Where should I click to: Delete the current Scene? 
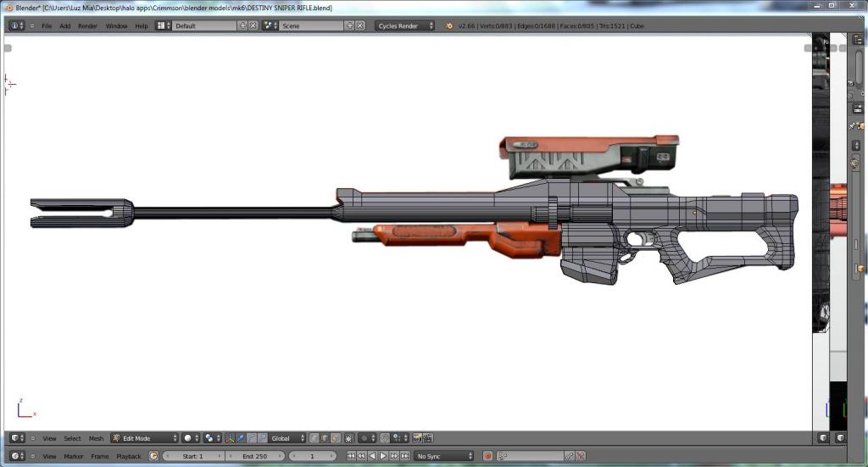pyautogui.click(x=360, y=25)
